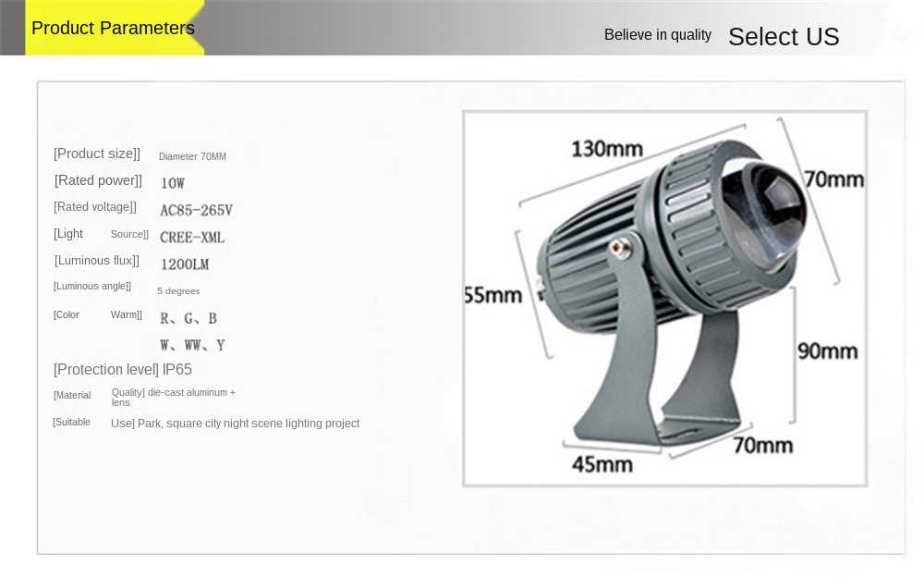Click the 5 degrees luminous angle value
The width and height of the screenshot is (924, 578).
(178, 291)
